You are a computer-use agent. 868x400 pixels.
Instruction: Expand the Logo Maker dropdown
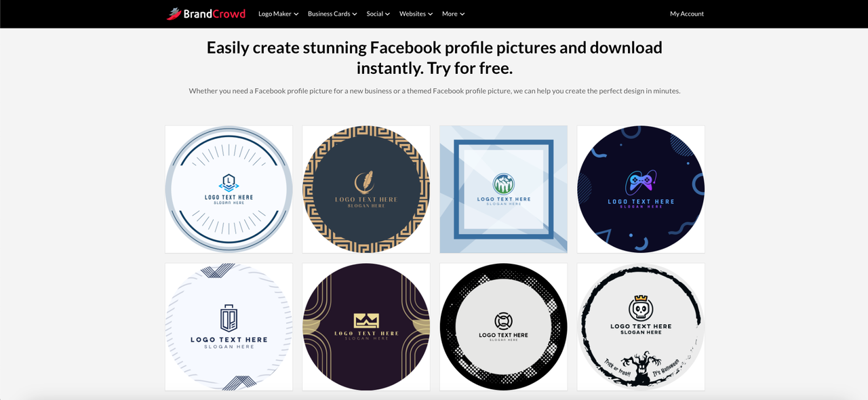[x=278, y=14]
